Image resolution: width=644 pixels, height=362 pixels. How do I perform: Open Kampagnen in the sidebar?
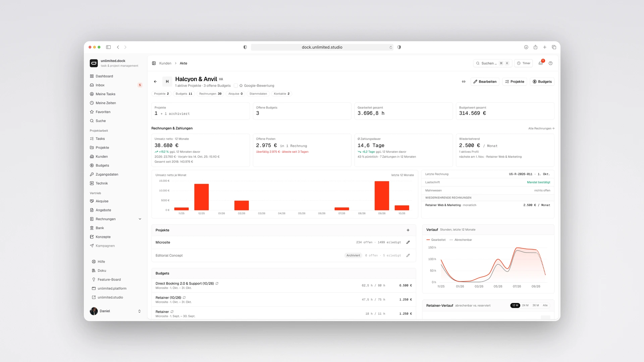pos(116,246)
